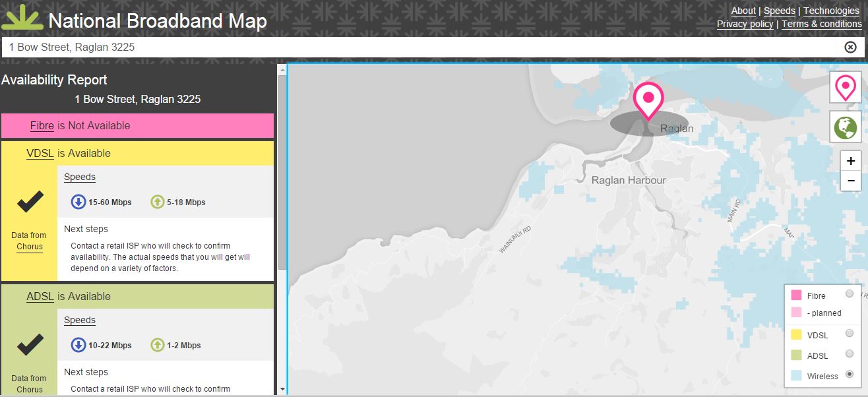Click the zoom in plus icon

tap(850, 160)
